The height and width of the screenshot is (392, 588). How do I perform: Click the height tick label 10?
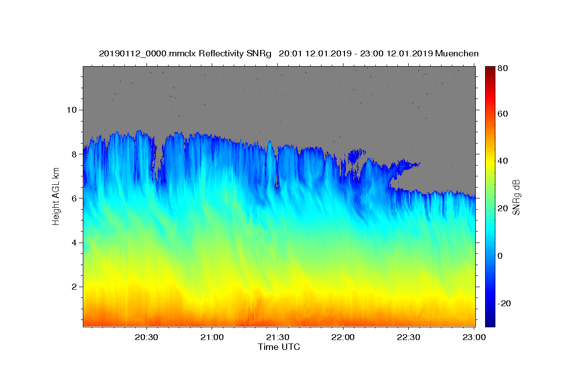[x=71, y=110]
